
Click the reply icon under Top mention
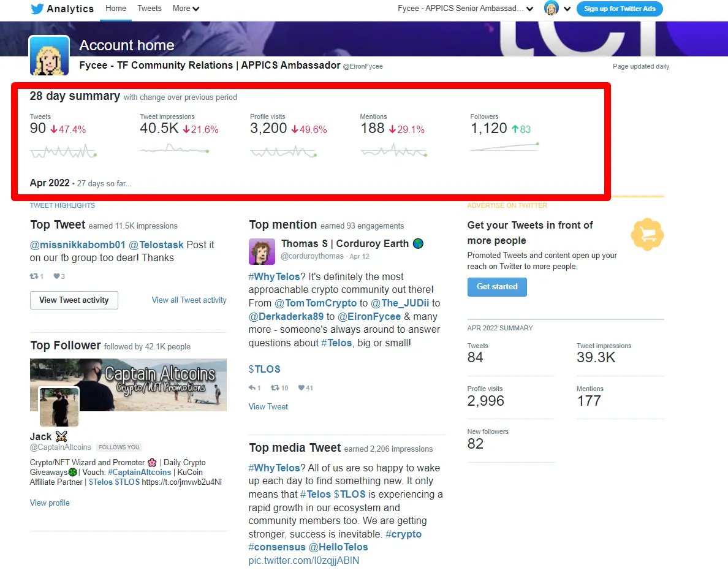click(252, 387)
